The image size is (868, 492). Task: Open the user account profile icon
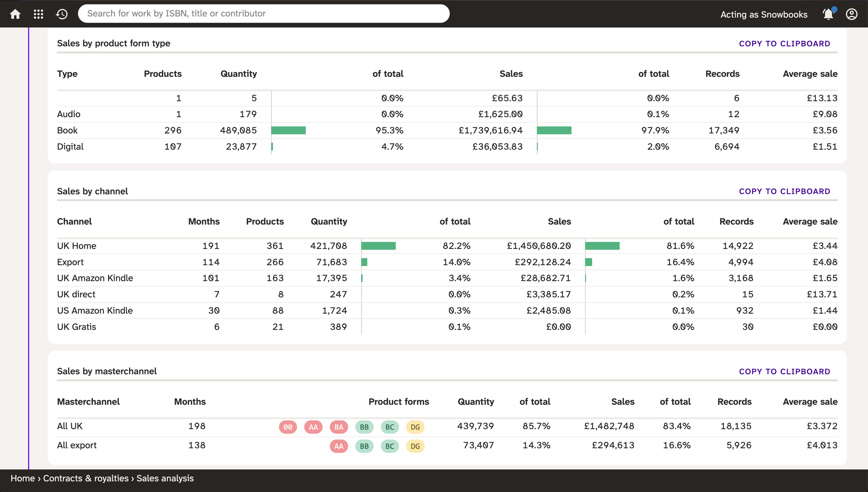point(851,14)
